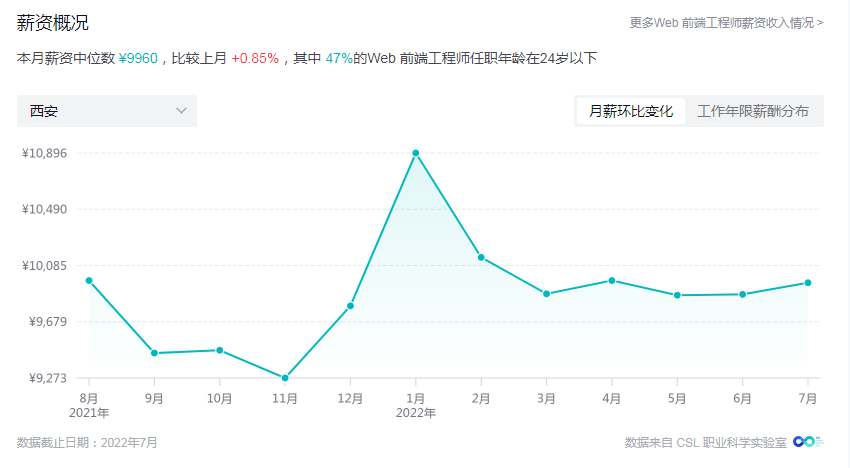Open 更多Web前端工程师薪资收入情况 link
Image resolution: width=850 pixels, height=468 pixels.
click(726, 23)
